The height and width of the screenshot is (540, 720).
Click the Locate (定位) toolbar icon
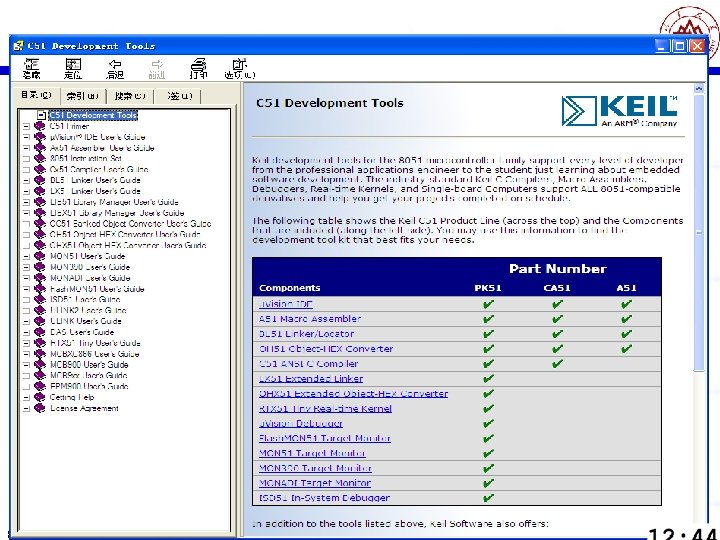(73, 68)
